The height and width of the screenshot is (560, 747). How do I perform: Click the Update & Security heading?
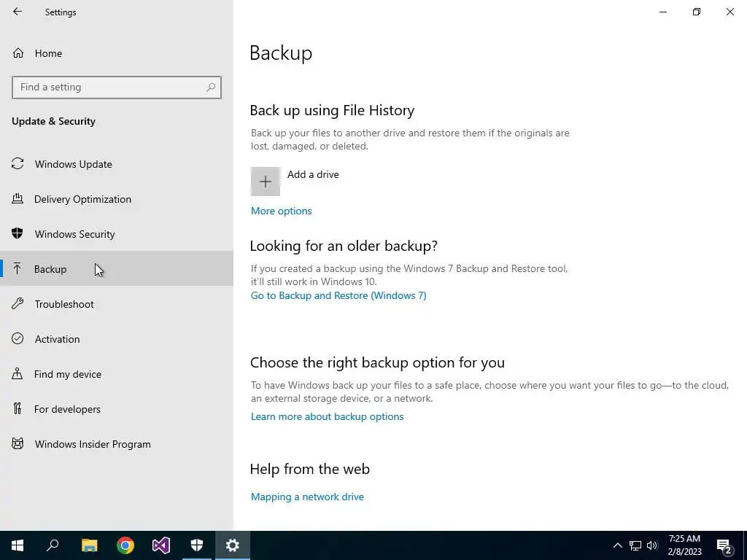click(53, 122)
